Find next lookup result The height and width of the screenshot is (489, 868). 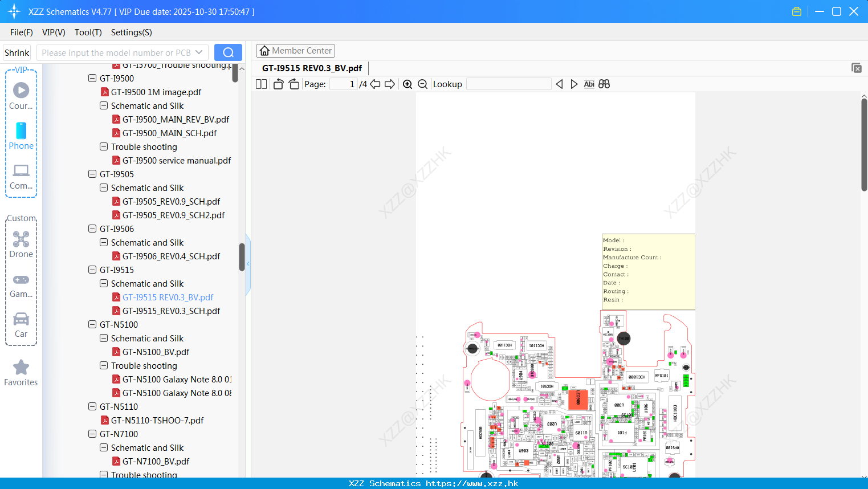click(x=574, y=84)
